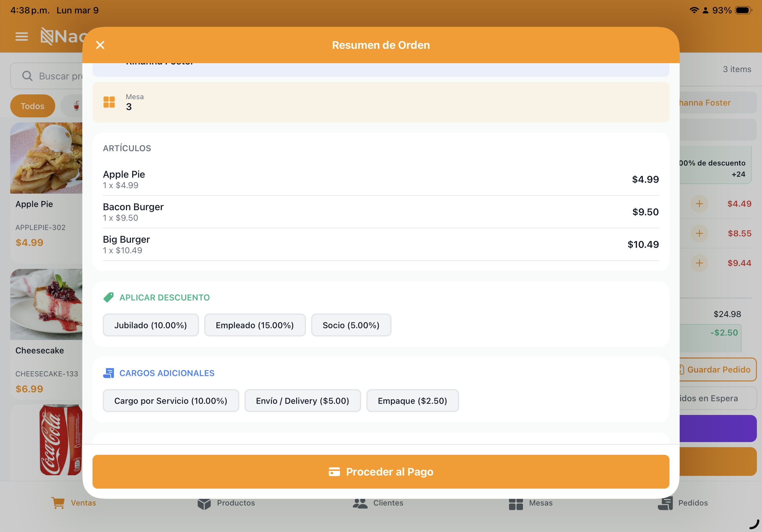The image size is (762, 532).
Task: Click the Ventas cart icon
Action: pos(58,503)
